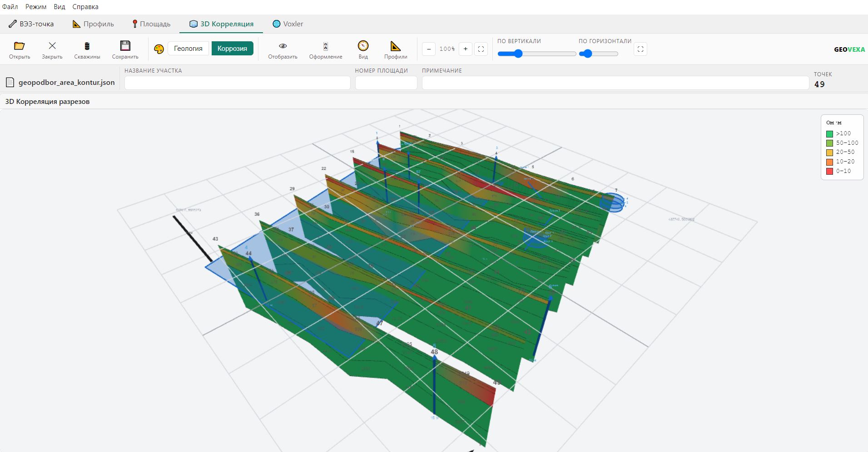Click point label 44 in the 3D view
This screenshot has width=868, height=452.
(248, 253)
